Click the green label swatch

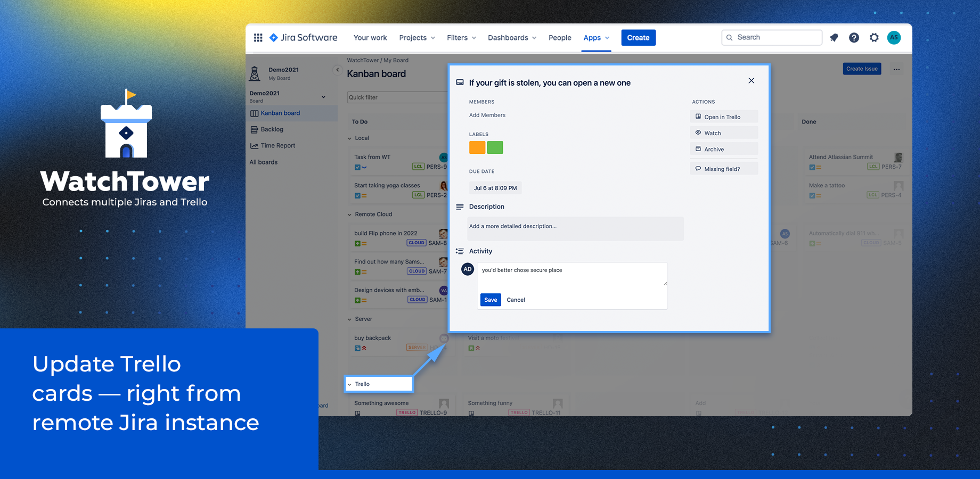coord(495,147)
